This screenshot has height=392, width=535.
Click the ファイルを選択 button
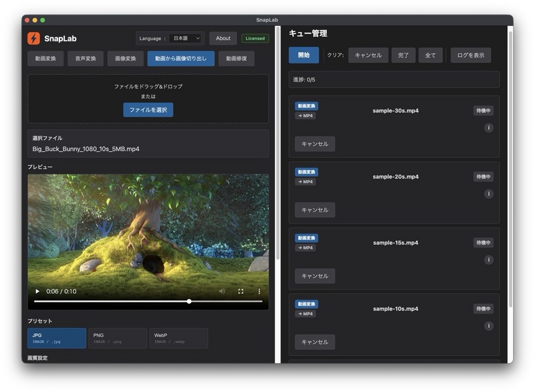pyautogui.click(x=148, y=110)
